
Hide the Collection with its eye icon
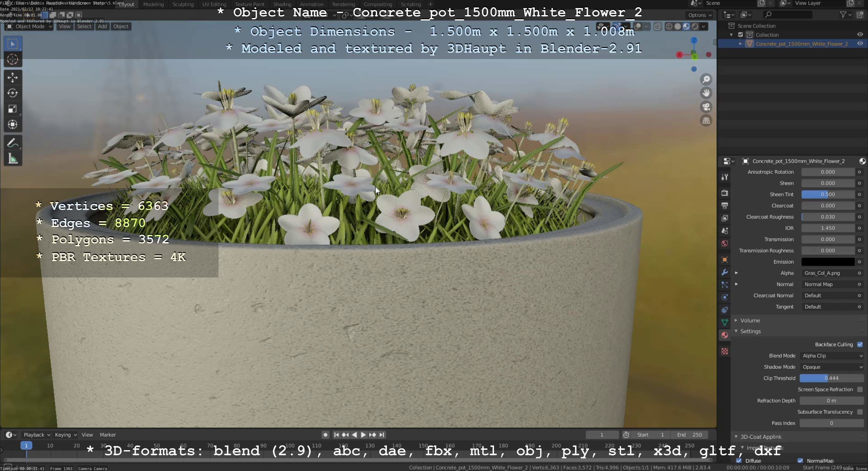pyautogui.click(x=860, y=35)
